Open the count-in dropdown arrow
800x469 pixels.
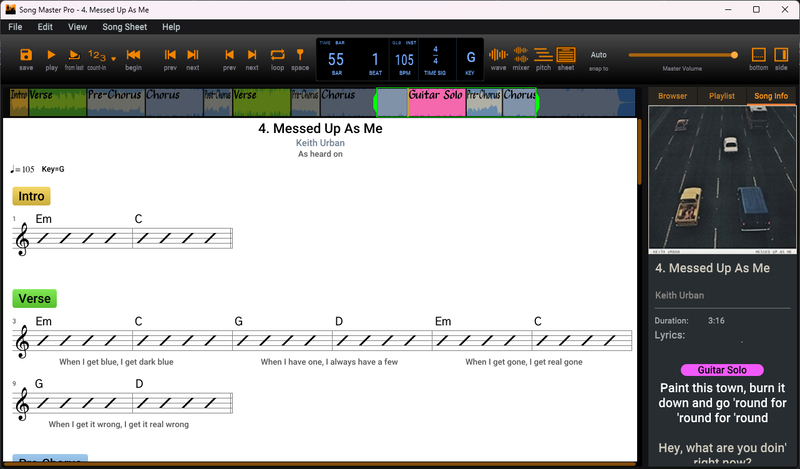click(x=113, y=59)
